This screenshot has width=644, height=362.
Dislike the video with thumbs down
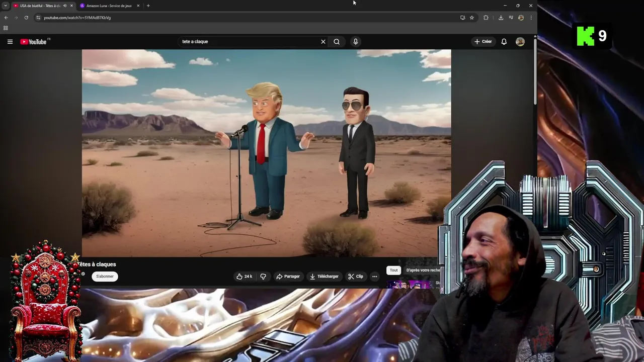[x=263, y=277]
